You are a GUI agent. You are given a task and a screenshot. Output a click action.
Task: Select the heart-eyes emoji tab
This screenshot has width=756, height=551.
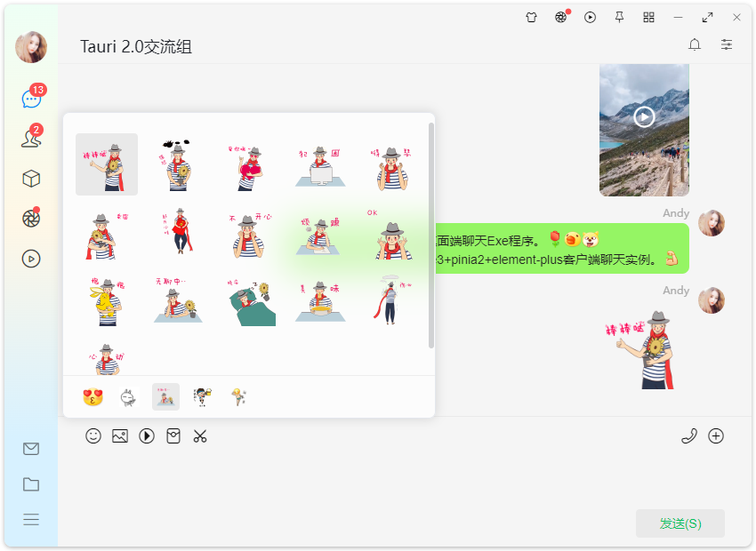coord(93,397)
